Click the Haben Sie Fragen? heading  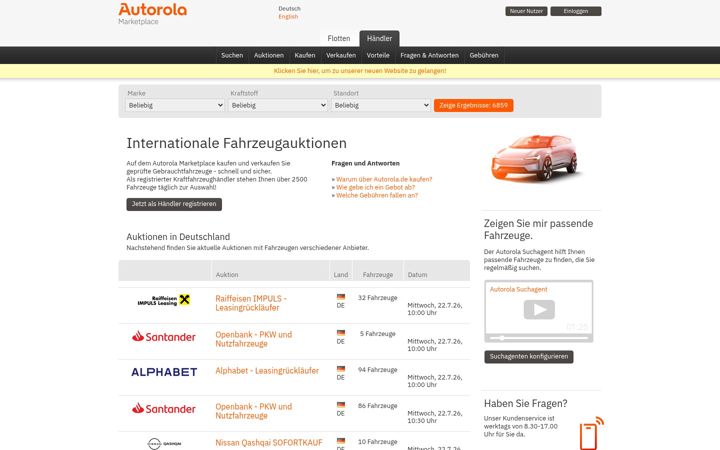point(525,404)
